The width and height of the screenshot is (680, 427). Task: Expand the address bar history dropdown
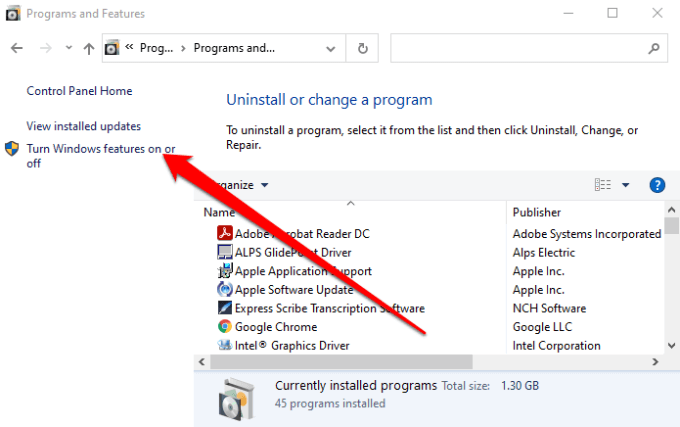(x=331, y=48)
